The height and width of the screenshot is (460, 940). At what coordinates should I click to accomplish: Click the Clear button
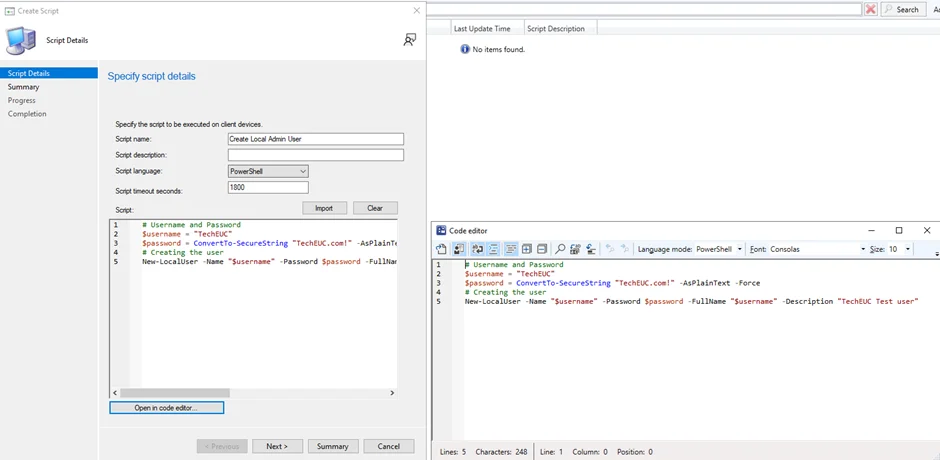[375, 208]
